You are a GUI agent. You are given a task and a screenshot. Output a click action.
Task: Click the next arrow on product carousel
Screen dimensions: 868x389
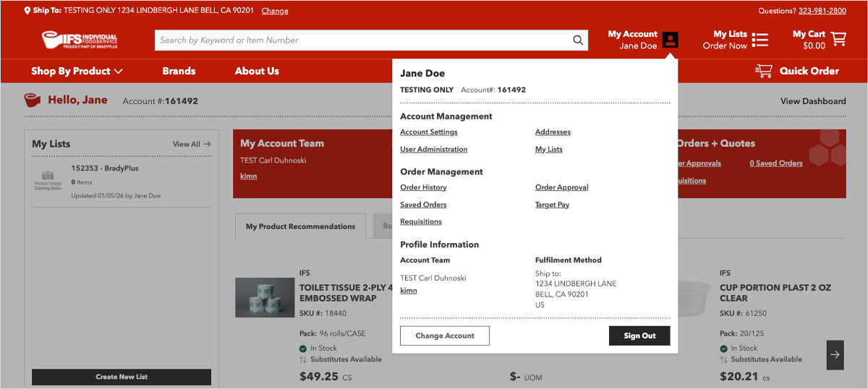[x=835, y=354]
